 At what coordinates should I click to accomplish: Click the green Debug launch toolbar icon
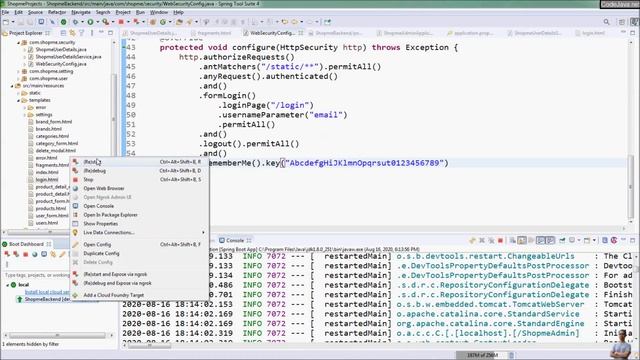75,22
